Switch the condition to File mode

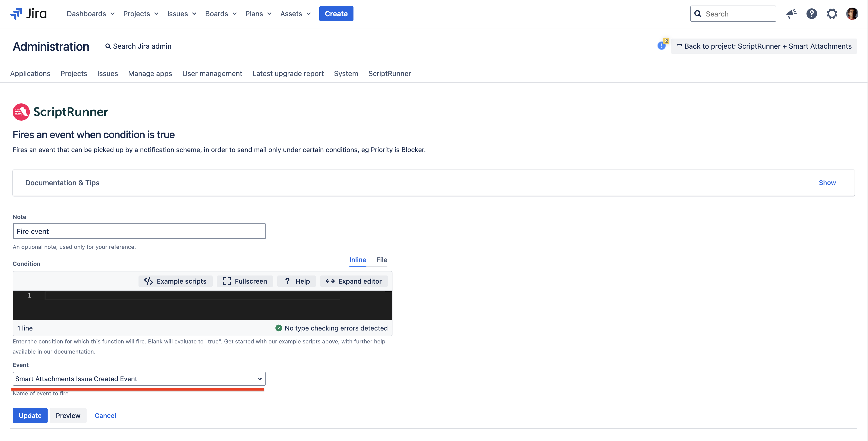pos(381,260)
